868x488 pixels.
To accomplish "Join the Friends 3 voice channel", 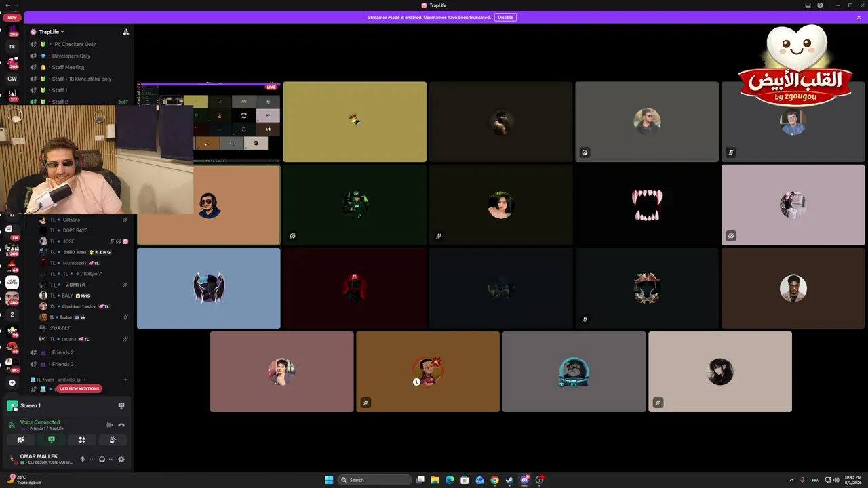I will 62,364.
